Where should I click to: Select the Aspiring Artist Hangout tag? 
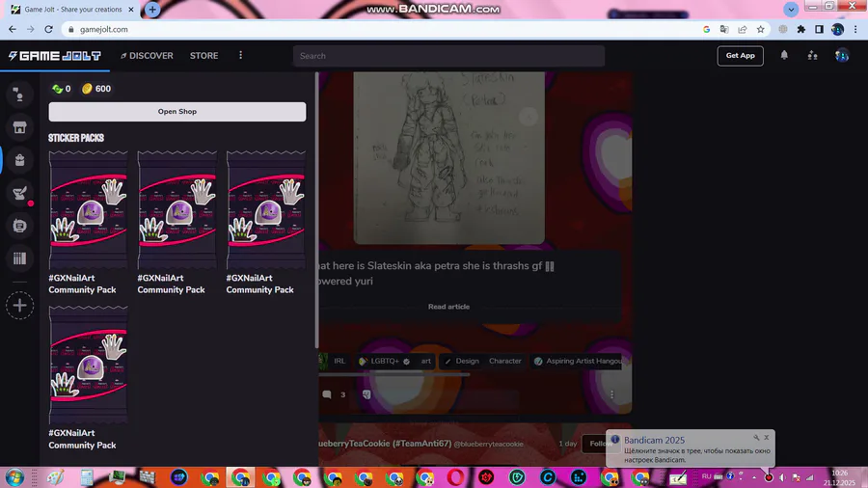click(579, 361)
